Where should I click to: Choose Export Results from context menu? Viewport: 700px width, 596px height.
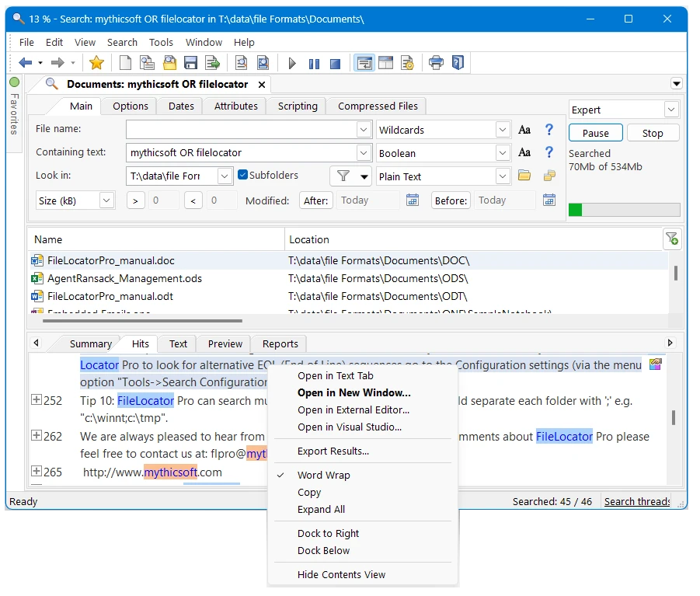click(x=333, y=451)
